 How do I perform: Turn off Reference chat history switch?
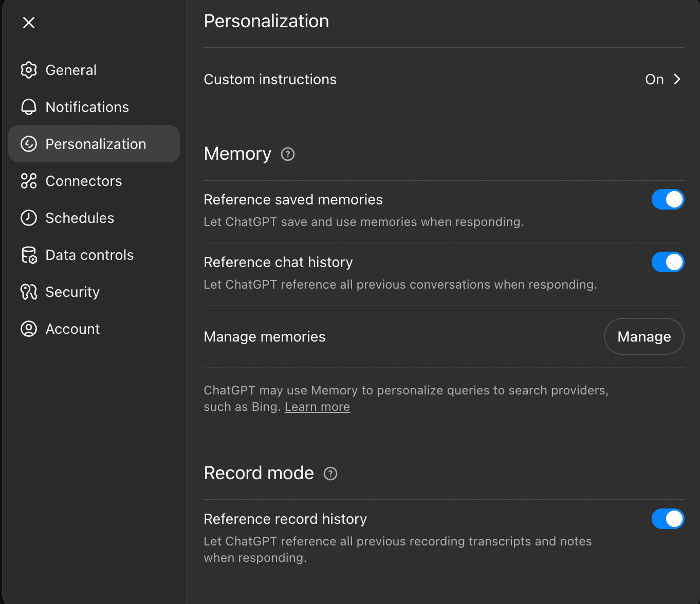(668, 262)
